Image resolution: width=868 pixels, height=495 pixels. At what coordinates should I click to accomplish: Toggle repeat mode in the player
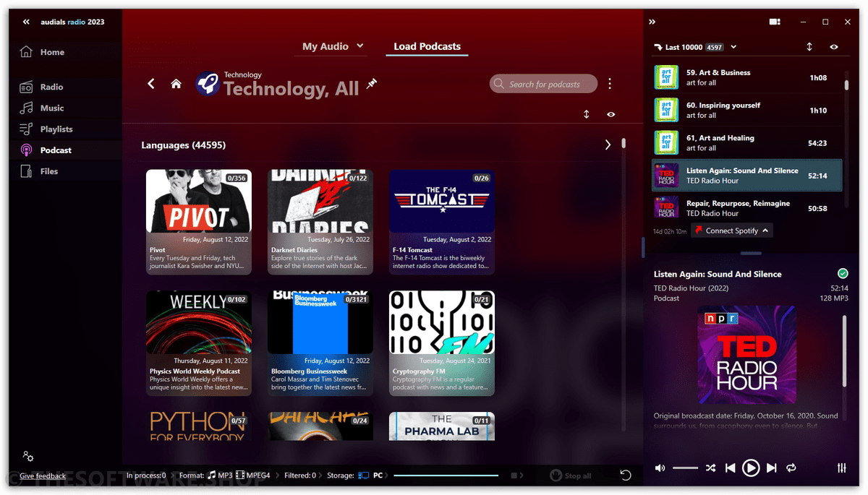(x=791, y=468)
